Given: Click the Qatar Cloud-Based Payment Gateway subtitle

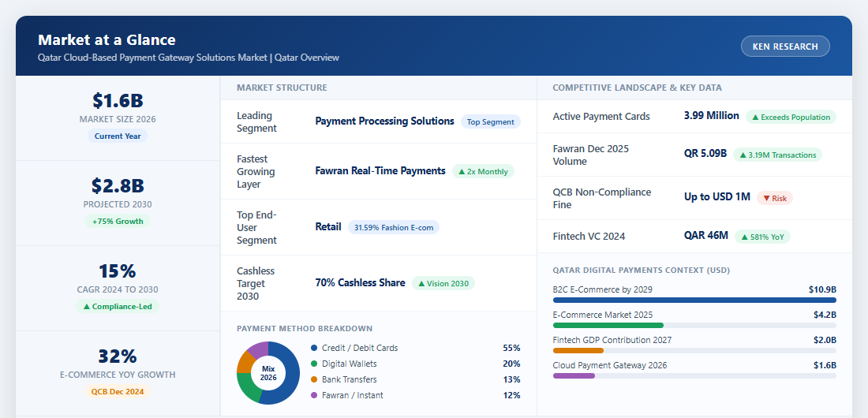Looking at the screenshot, I should 189,58.
